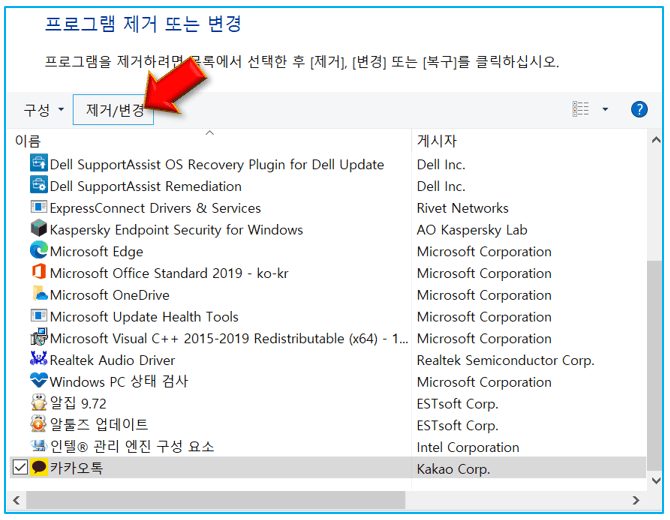Click the 알툴즈 업데이트 icon
670x520 pixels.
[38, 423]
